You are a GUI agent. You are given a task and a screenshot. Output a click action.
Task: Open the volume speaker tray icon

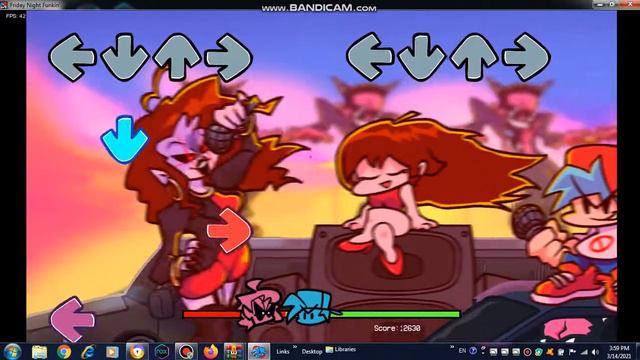[596, 352]
